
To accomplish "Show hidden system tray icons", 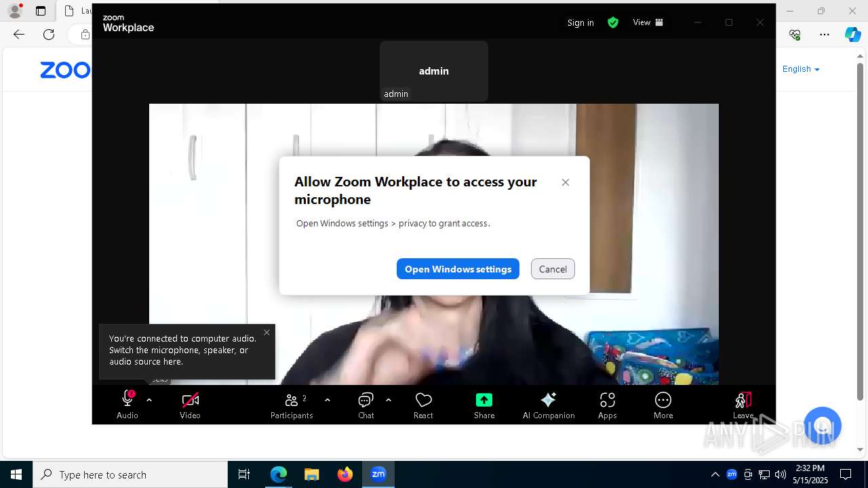I will point(715,474).
